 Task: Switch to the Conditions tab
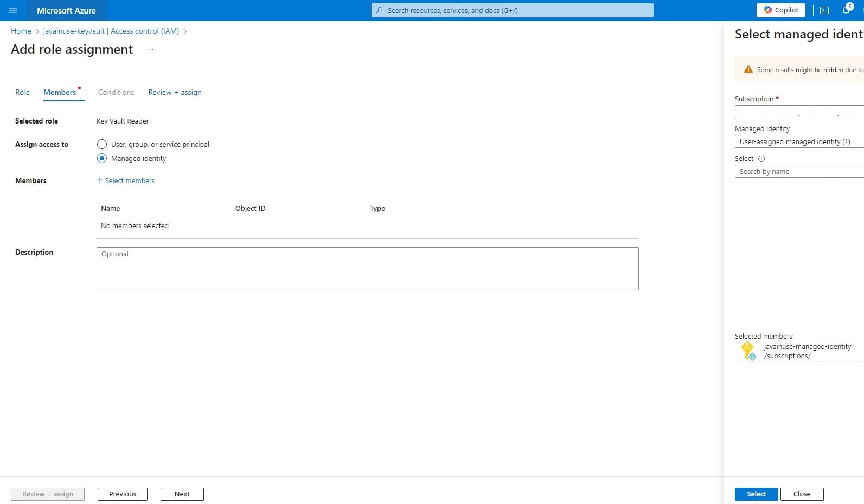(116, 92)
